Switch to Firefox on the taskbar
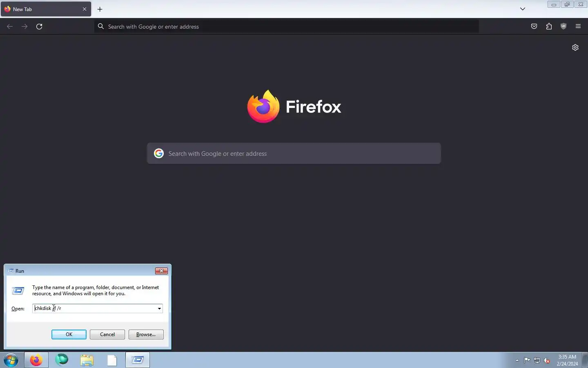The height and width of the screenshot is (368, 588). coord(36,360)
